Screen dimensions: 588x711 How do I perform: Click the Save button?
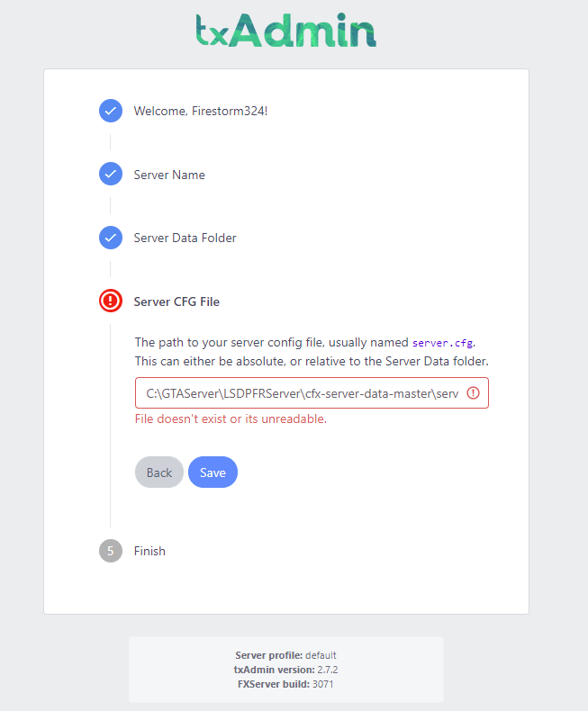tap(213, 472)
